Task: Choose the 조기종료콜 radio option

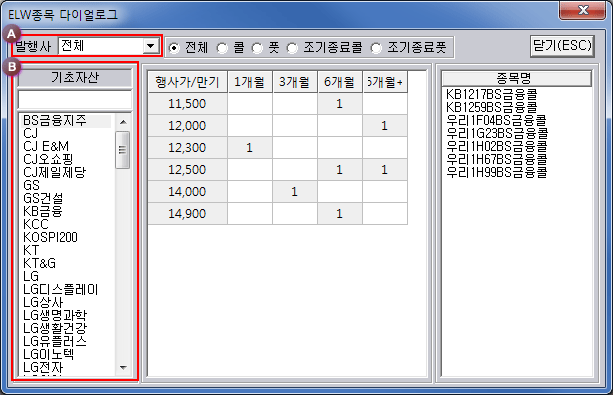Action: pos(292,48)
